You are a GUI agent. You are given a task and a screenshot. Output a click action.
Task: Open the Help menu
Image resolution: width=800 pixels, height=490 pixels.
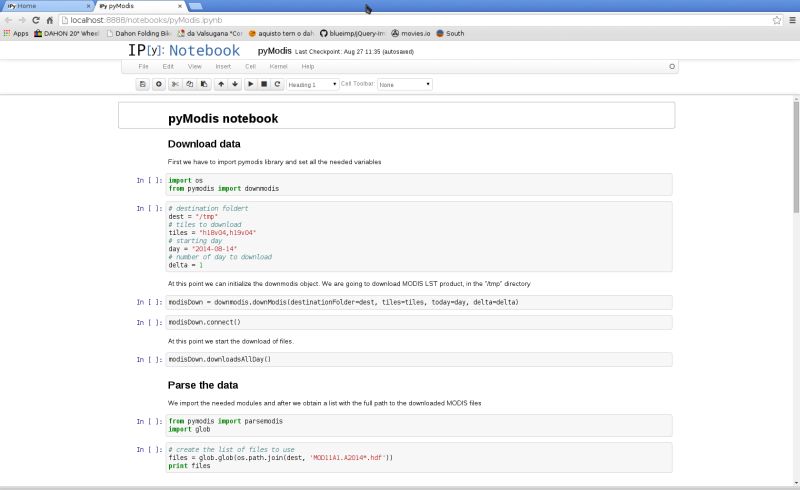pyautogui.click(x=308, y=66)
